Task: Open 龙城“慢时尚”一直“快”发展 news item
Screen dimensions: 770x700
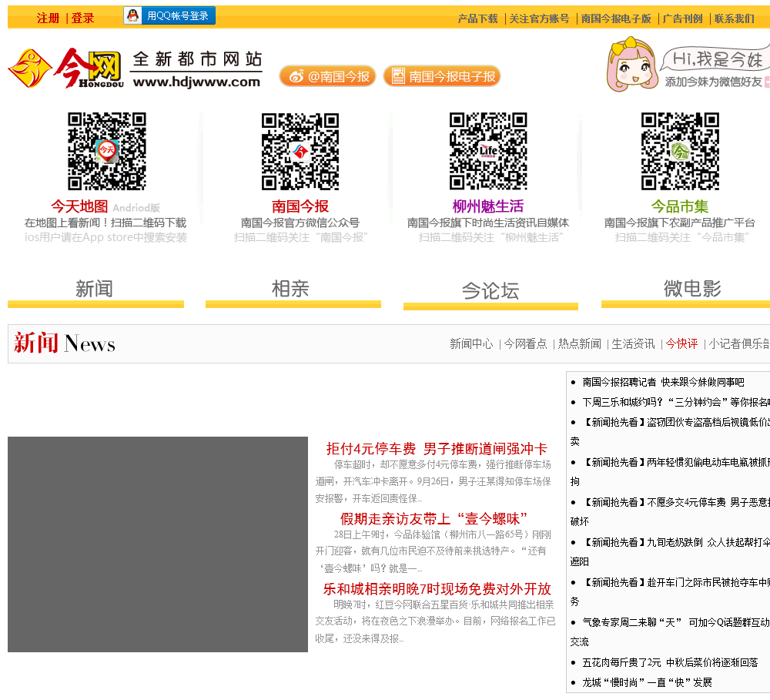Action: coord(647,683)
